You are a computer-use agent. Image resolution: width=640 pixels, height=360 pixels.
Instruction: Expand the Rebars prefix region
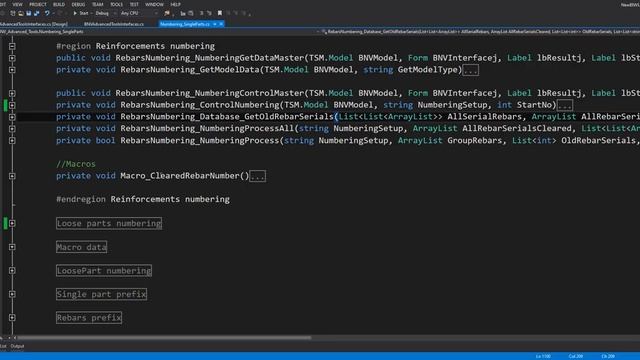pos(12,318)
